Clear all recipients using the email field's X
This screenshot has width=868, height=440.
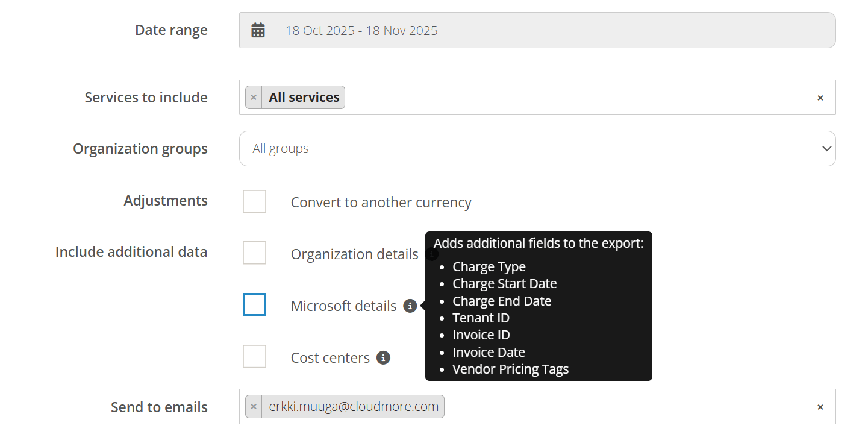click(820, 407)
